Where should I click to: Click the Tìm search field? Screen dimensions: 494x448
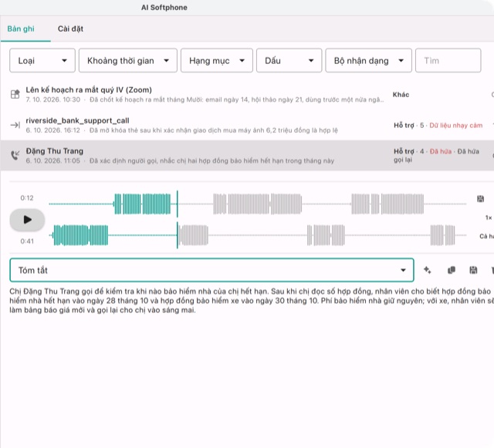tap(448, 60)
